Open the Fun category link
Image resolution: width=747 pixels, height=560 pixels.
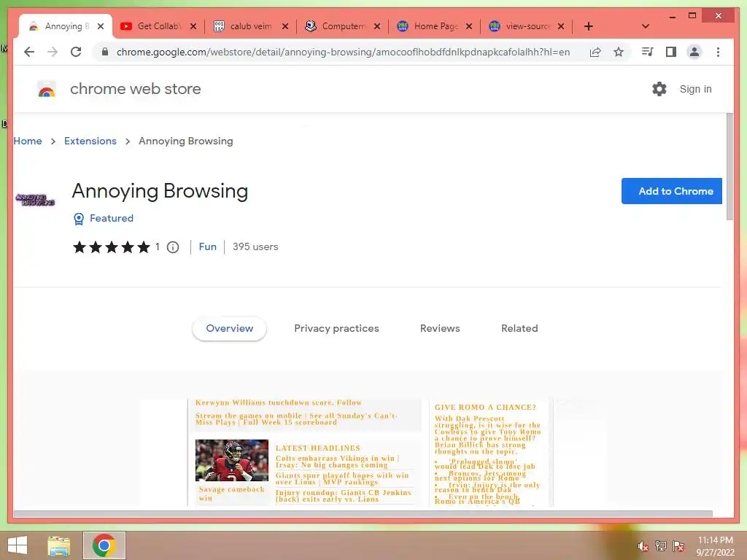click(x=207, y=246)
